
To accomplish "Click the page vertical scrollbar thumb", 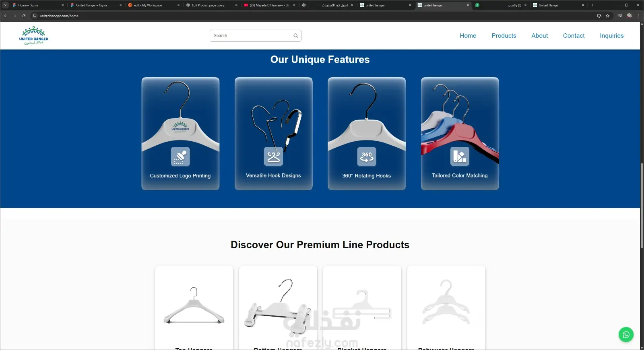I will [642, 206].
